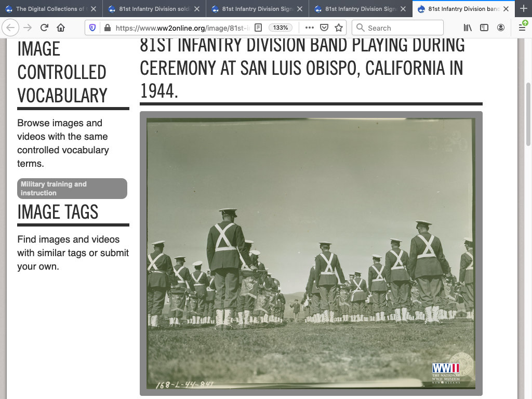
Task: Bookmark this page with the star
Action: click(338, 28)
